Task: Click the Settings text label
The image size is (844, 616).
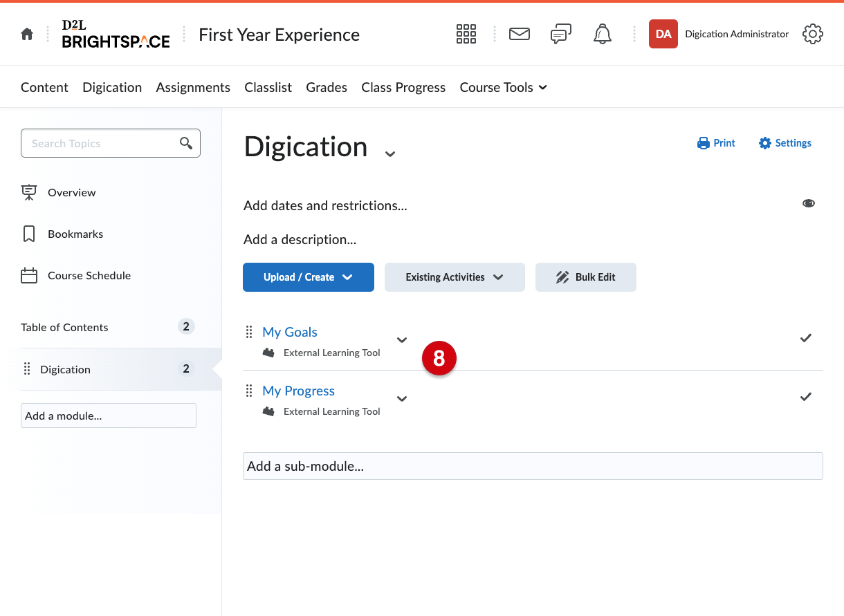Action: click(793, 143)
